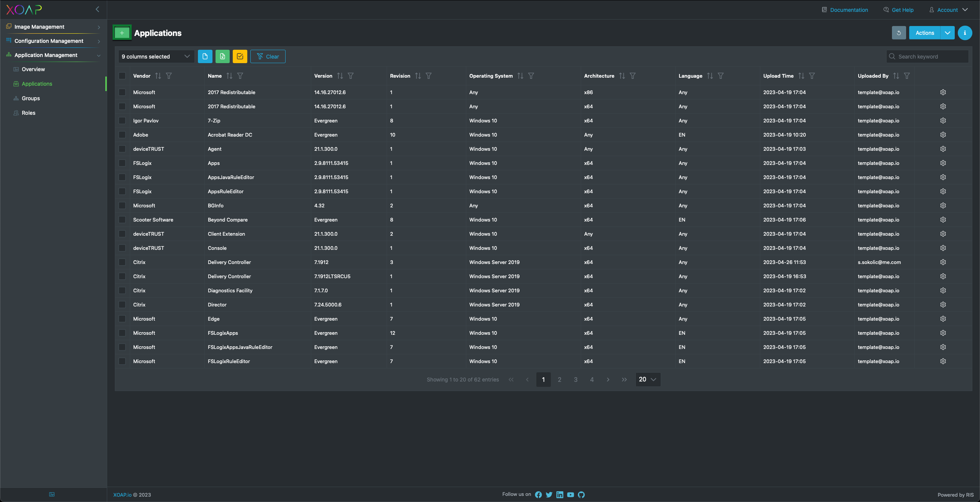This screenshot has width=980, height=502.
Task: Open the Get Help link
Action: tap(898, 10)
